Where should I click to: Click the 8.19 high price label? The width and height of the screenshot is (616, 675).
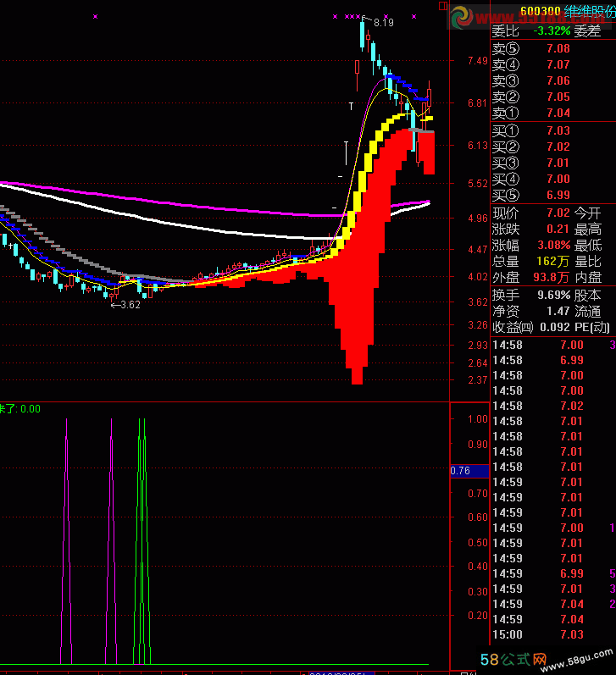[383, 22]
